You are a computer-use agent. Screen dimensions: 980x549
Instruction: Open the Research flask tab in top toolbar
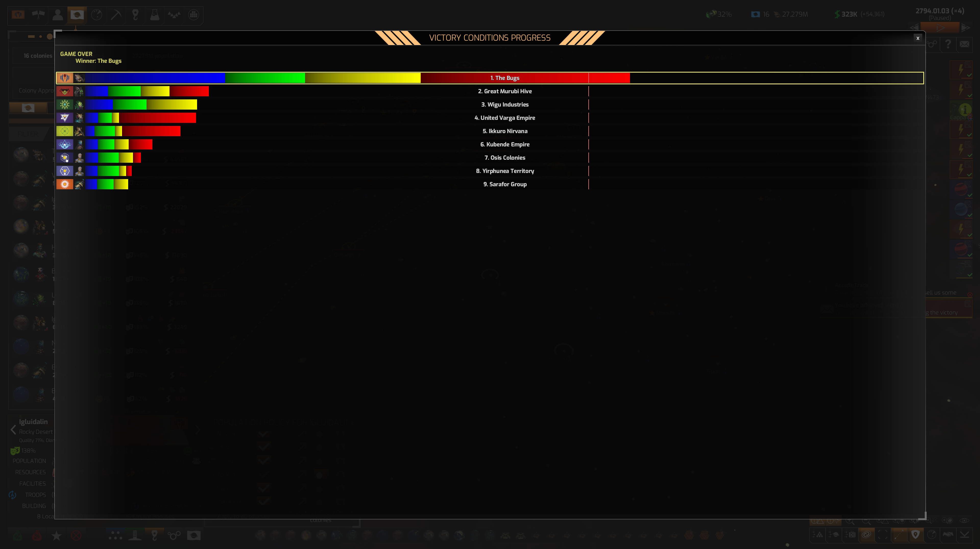tap(154, 15)
